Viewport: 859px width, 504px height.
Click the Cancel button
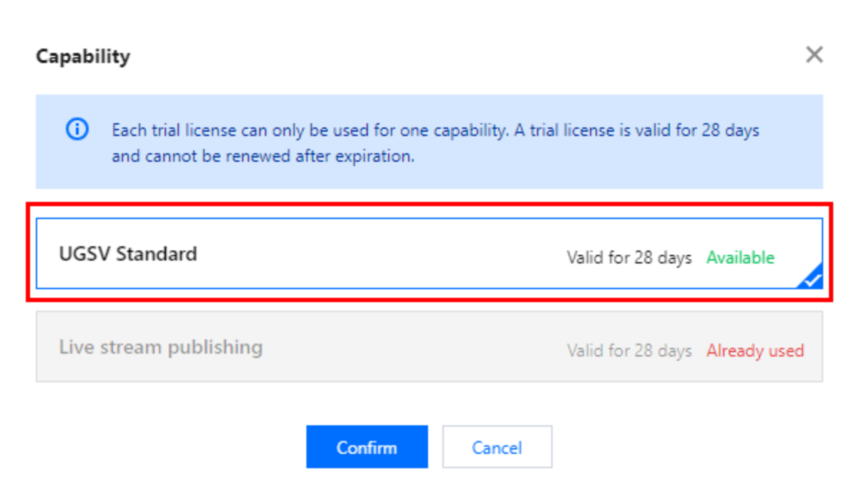497,447
